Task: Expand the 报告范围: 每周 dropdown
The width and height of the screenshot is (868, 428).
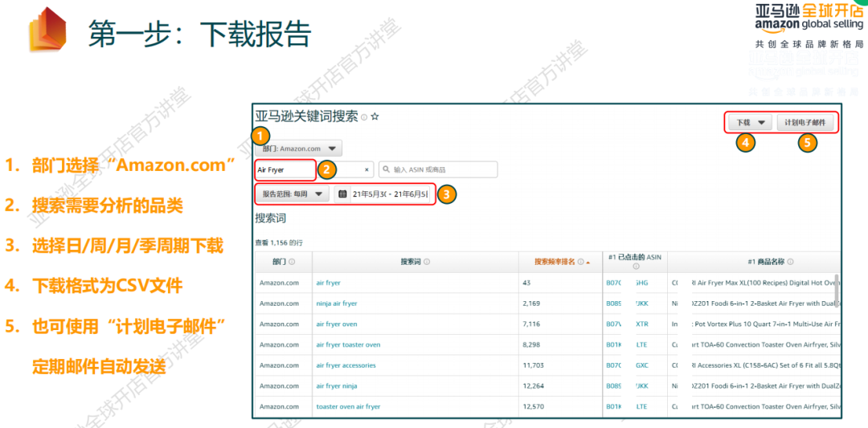Action: click(x=292, y=194)
